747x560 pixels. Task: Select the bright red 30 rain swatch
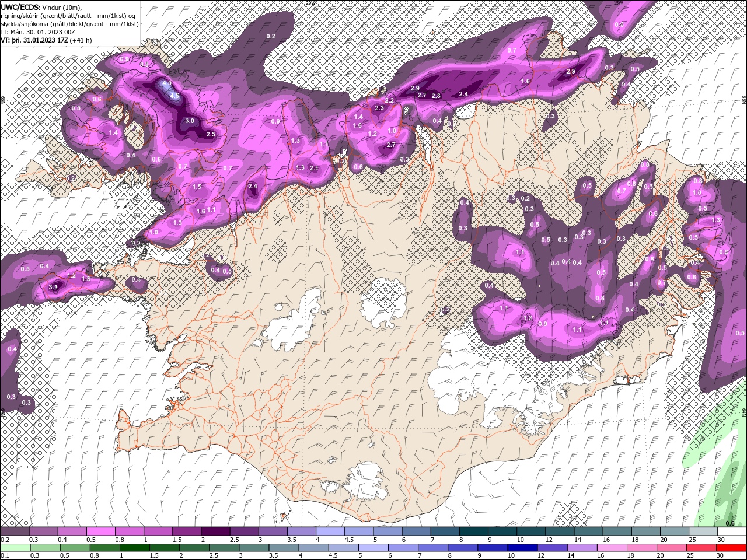point(732,548)
